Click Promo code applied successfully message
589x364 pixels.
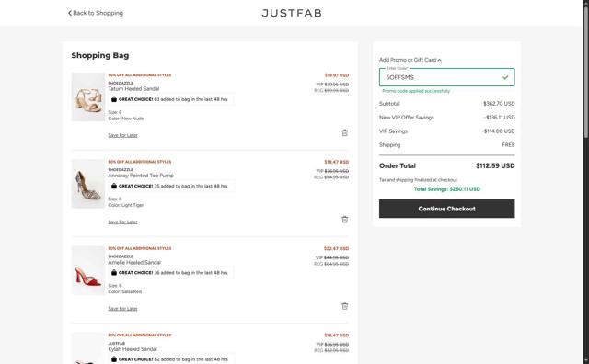[416, 91]
